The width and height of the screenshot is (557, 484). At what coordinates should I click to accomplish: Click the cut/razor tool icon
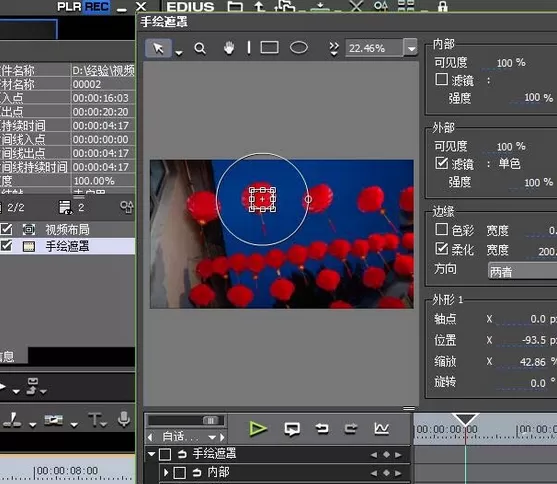(x=12, y=420)
